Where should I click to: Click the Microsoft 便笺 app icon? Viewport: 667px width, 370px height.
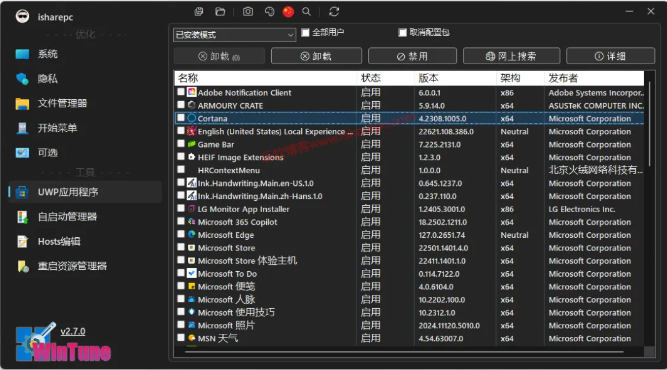click(x=191, y=286)
